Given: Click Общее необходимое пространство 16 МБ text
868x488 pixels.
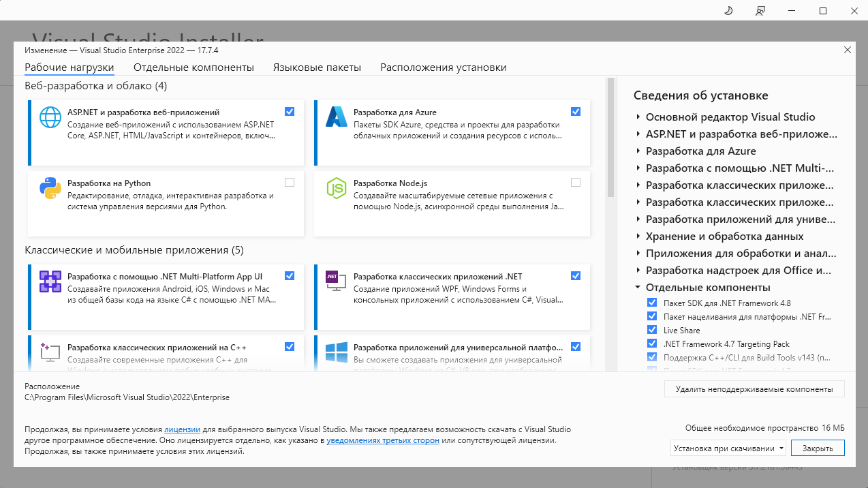Looking at the screenshot, I should 765,427.
